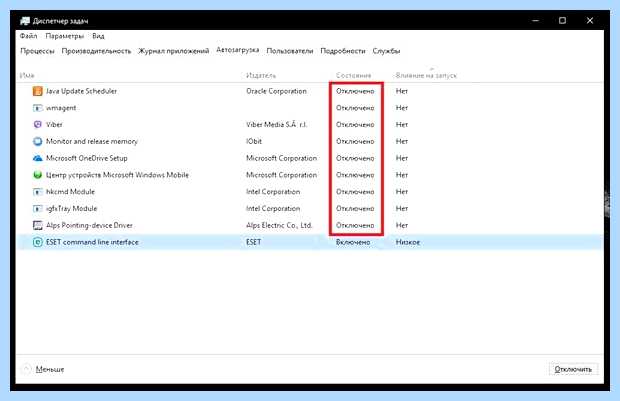Viewport: 620px width, 401px height.
Task: Minimize the Task Manager window
Action: (535, 21)
